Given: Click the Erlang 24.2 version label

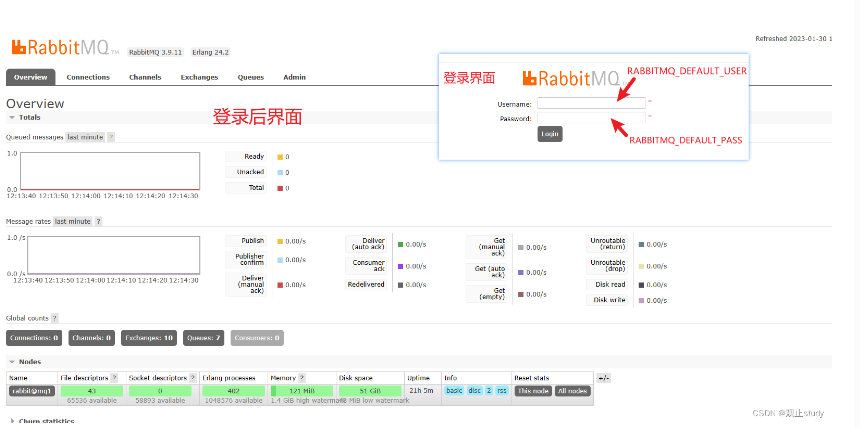Looking at the screenshot, I should pyautogui.click(x=211, y=53).
